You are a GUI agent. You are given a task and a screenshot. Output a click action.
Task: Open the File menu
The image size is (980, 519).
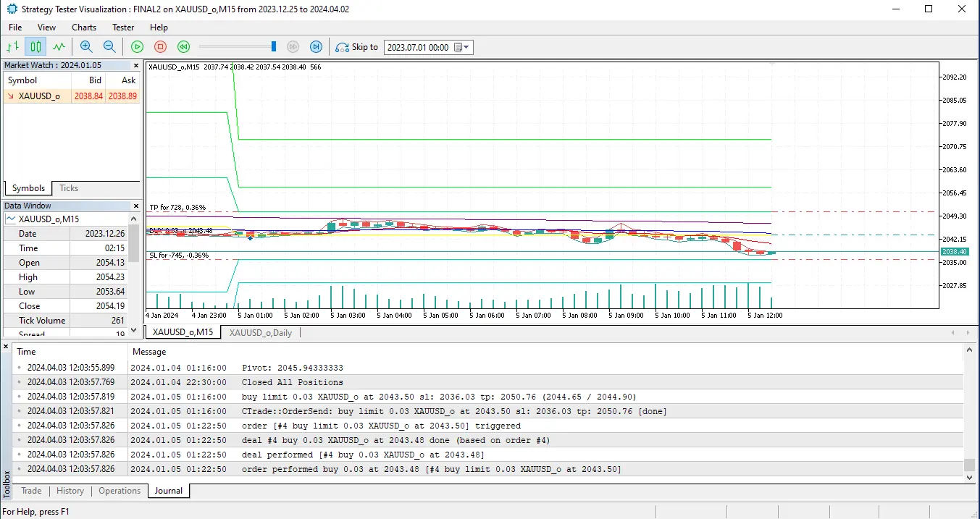[x=15, y=28]
